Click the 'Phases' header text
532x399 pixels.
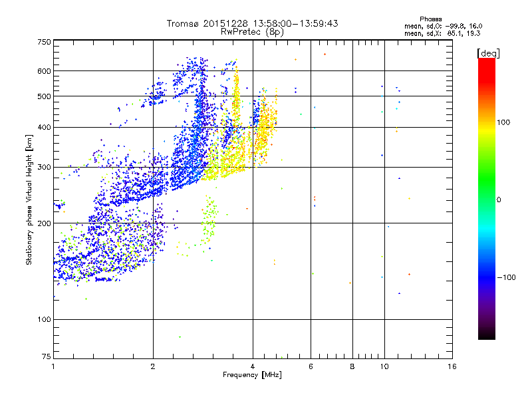[430, 19]
